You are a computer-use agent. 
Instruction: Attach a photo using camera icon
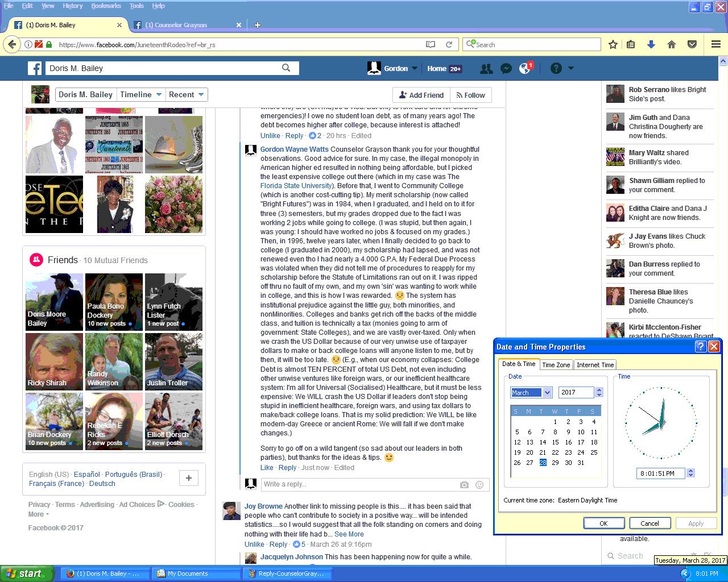click(x=464, y=485)
